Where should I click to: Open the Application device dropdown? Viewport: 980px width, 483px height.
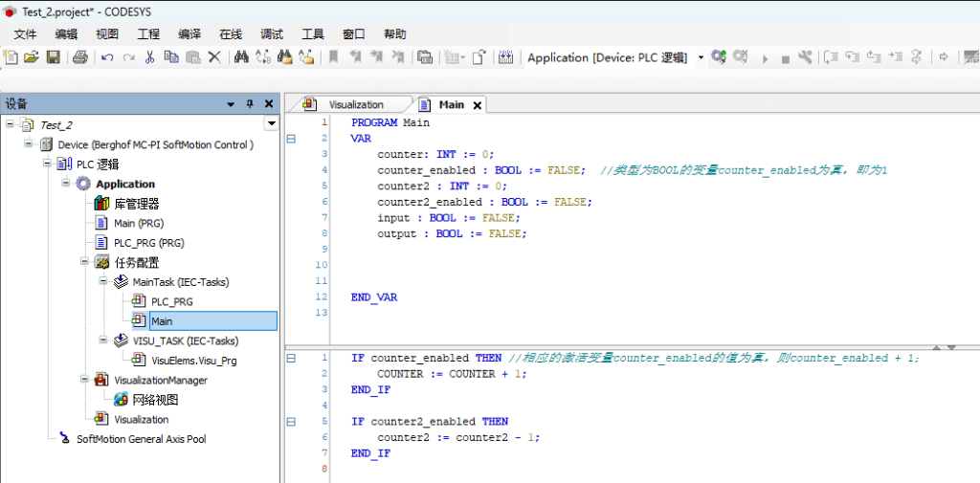701,57
